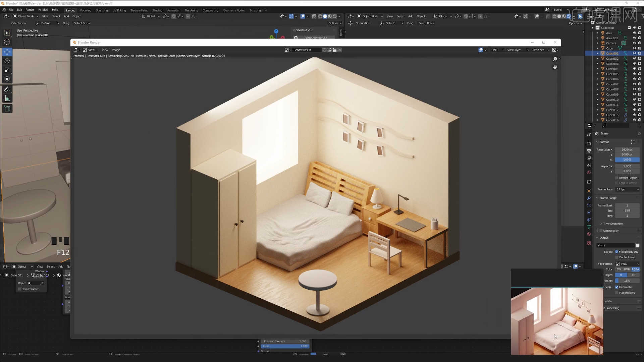The height and width of the screenshot is (362, 644).
Task: Open Add menu in left viewport header
Action: tap(66, 16)
